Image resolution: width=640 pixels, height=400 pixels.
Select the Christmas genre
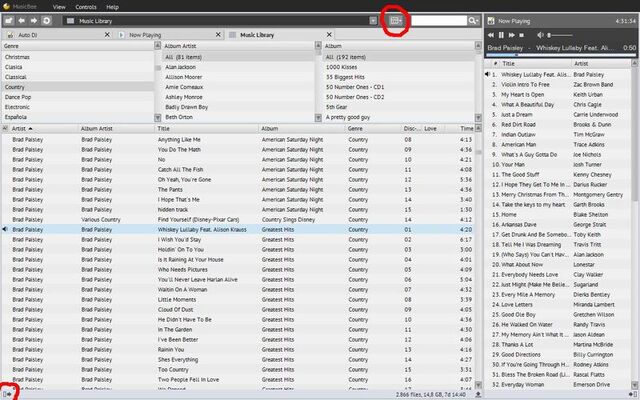click(78, 57)
